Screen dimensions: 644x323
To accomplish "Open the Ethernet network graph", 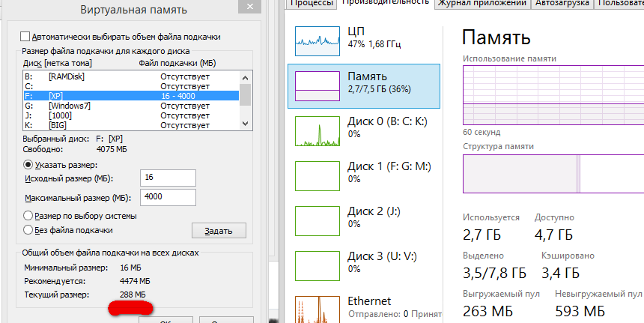I will 318,308.
